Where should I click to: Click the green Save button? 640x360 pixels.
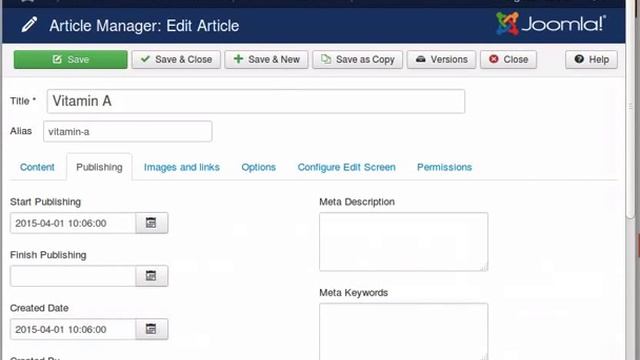[71, 60]
